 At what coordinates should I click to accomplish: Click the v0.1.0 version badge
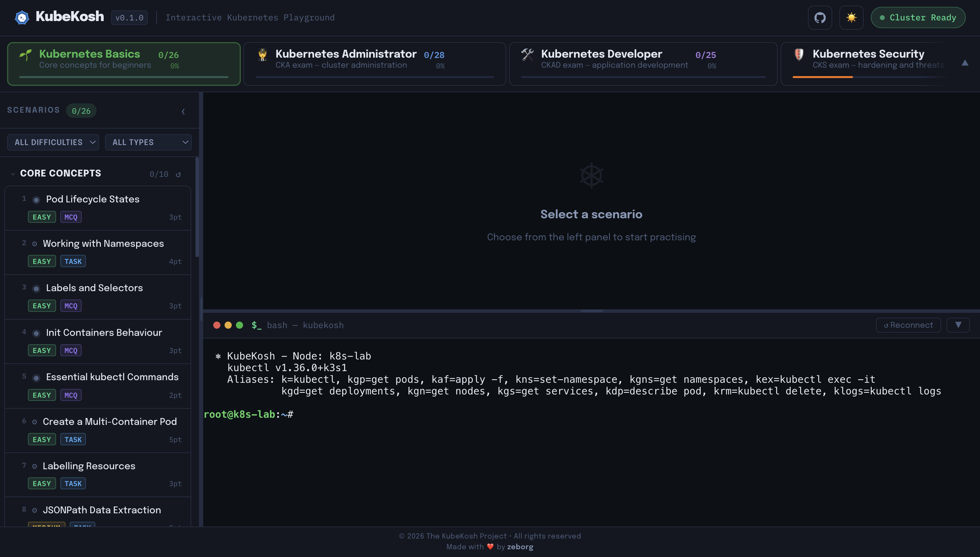[x=129, y=17]
